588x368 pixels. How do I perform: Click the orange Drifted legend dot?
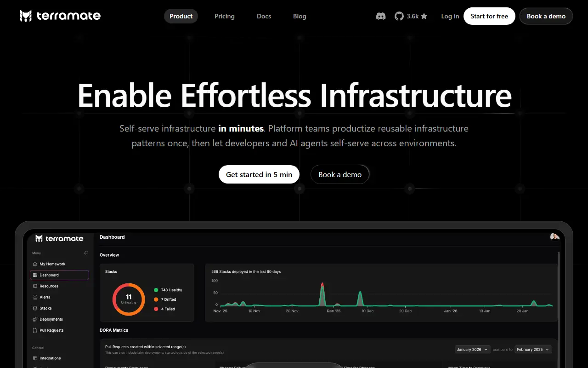156,299
